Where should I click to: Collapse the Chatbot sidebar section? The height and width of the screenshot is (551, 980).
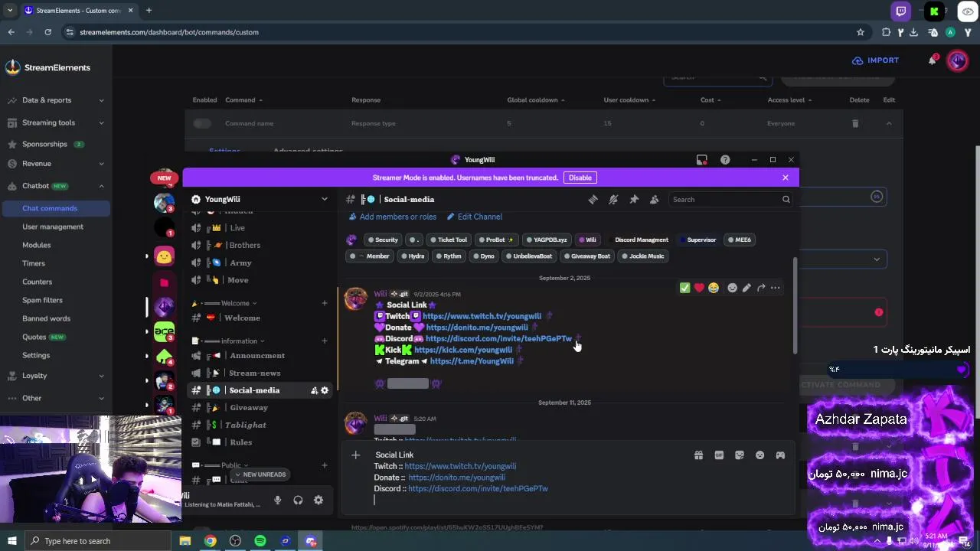101,186
